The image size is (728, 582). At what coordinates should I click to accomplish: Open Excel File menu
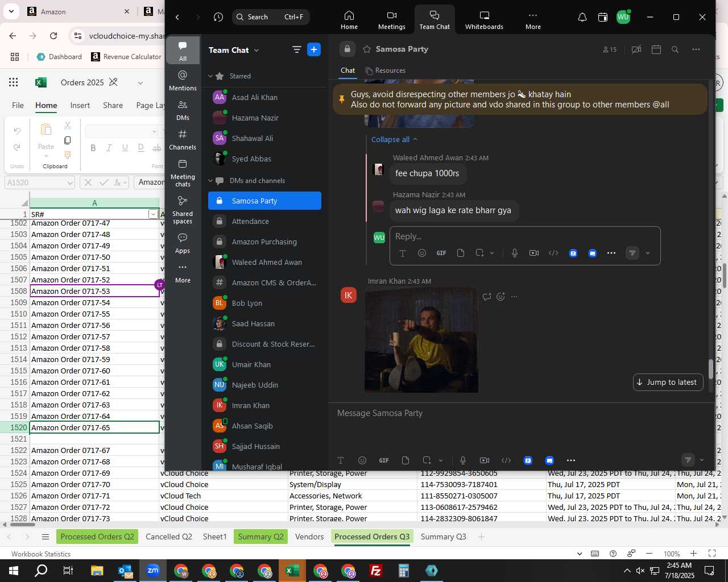[x=18, y=105]
